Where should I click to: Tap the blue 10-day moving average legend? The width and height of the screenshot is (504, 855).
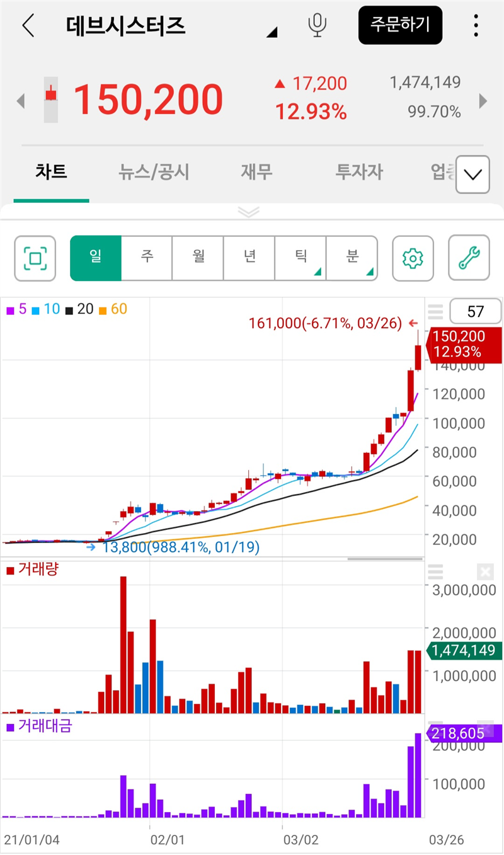pos(45,309)
